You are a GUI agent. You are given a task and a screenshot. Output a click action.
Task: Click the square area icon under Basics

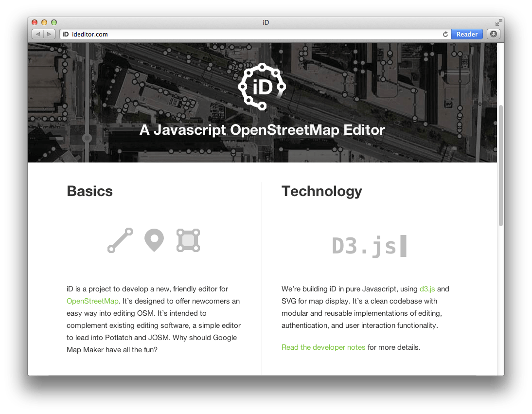(188, 240)
